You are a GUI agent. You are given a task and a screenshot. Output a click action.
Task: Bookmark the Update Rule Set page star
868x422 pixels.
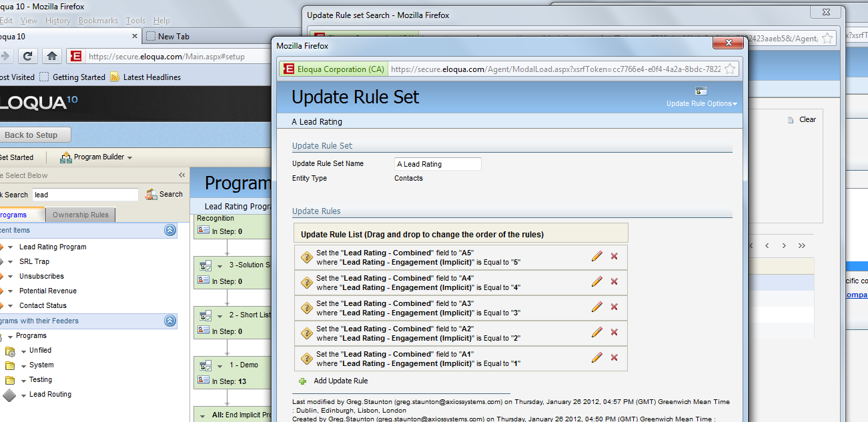point(730,69)
